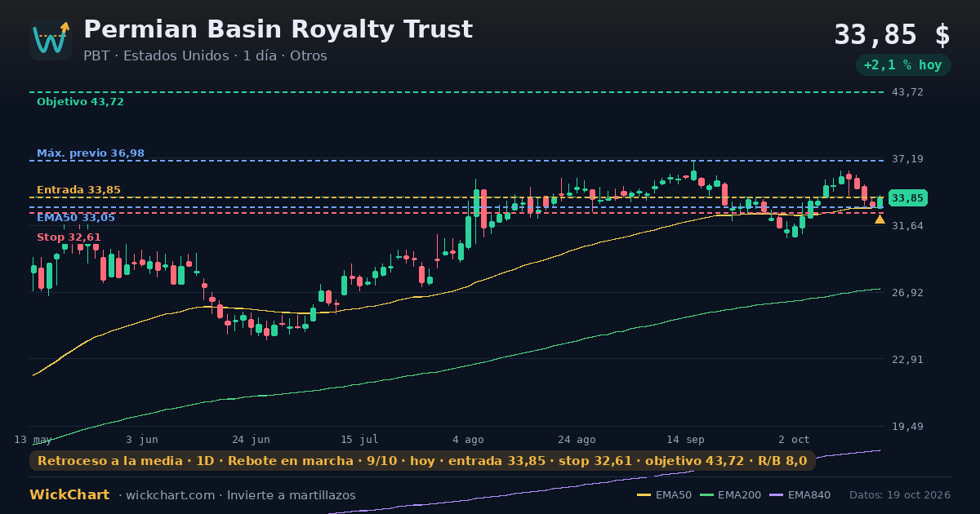Click the 37,19 price axis value
Screen dimensions: 980x514
[907, 159]
